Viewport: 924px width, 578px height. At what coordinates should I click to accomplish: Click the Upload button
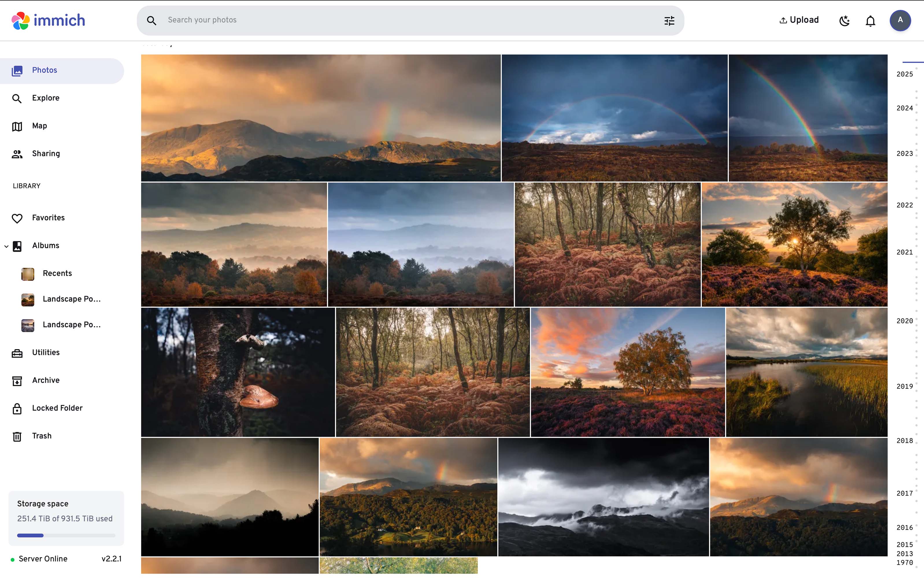(799, 20)
